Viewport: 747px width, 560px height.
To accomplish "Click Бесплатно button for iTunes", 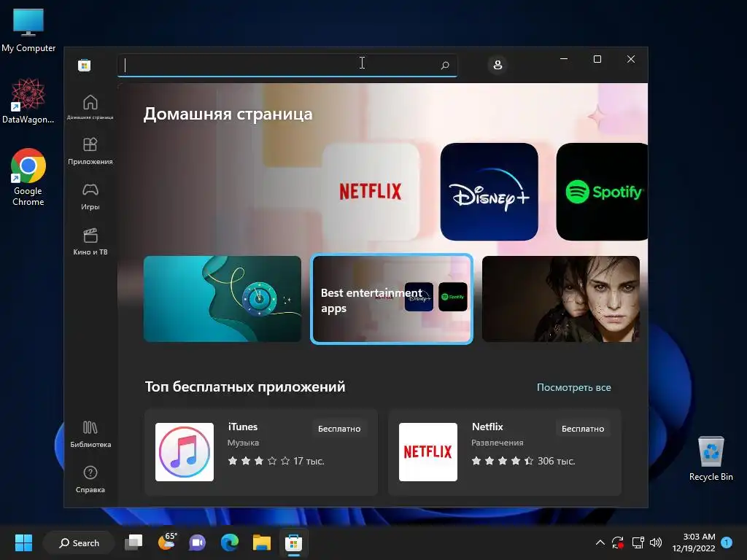I will click(339, 429).
